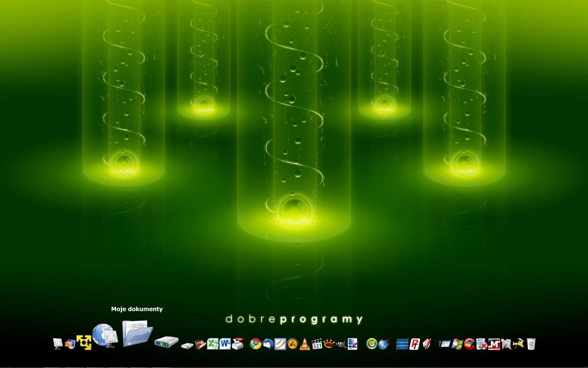The height and width of the screenshot is (368, 588).
Task: Launch Google Chrome from the dock
Action: pyautogui.click(x=256, y=344)
